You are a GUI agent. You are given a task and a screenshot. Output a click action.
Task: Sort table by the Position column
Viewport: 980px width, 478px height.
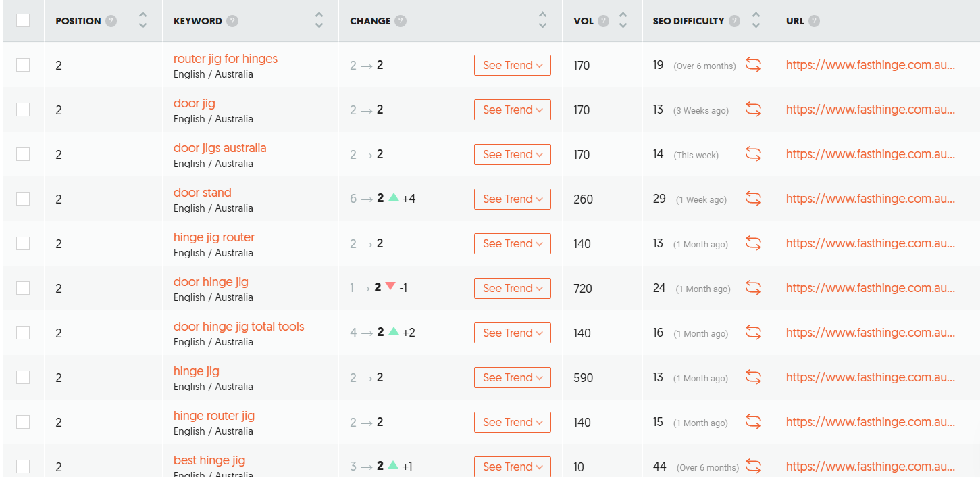142,20
